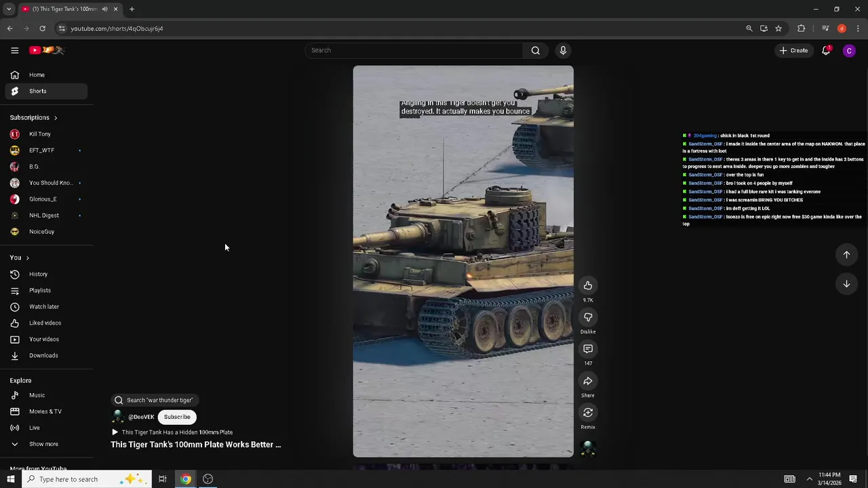Open the @DeeVEK channel link
This screenshot has width=868, height=488.
coord(141,417)
